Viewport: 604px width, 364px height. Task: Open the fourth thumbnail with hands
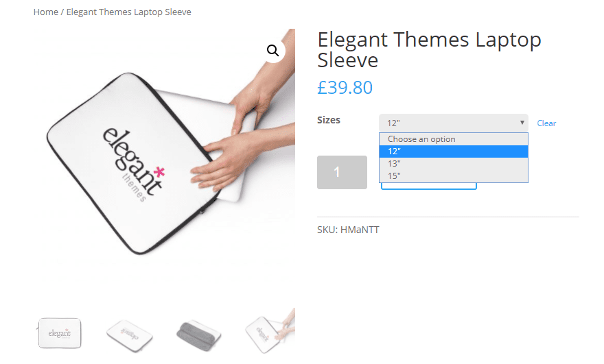(269, 332)
